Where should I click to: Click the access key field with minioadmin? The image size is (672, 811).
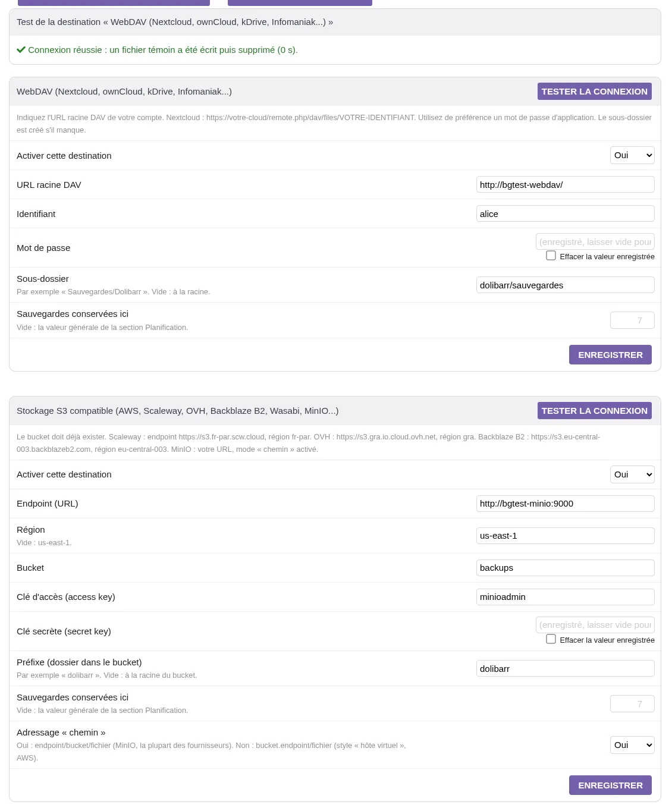tap(565, 597)
